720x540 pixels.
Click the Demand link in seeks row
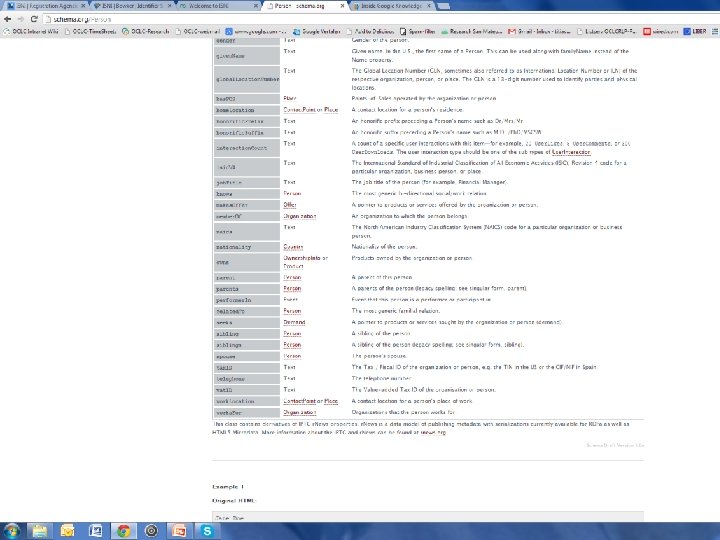coord(294,322)
